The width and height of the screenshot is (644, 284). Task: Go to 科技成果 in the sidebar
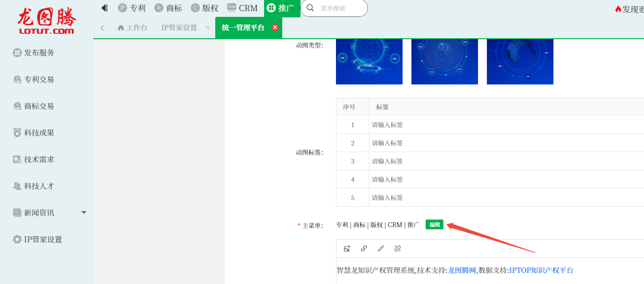click(x=39, y=133)
